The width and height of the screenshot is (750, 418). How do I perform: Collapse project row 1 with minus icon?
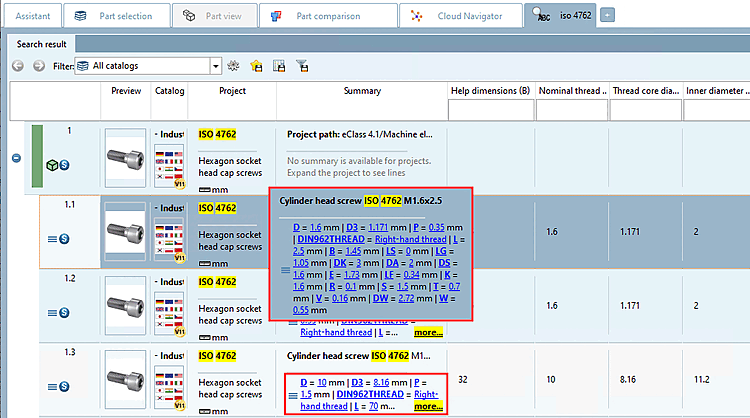pyautogui.click(x=16, y=158)
